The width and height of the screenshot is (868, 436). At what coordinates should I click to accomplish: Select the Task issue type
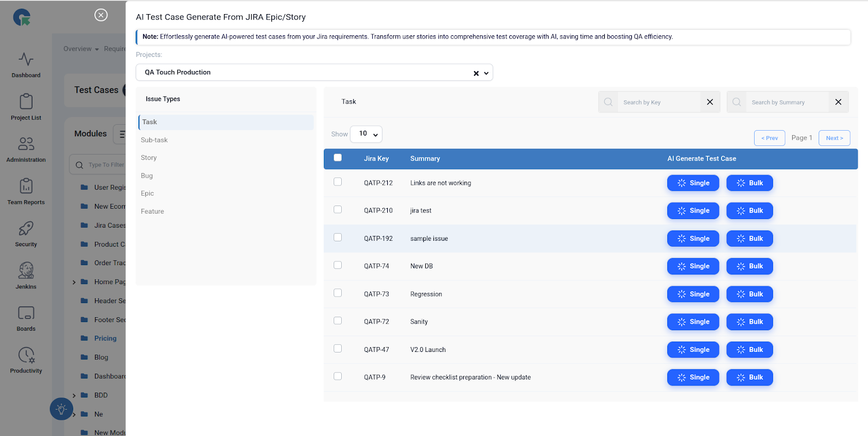(226, 122)
